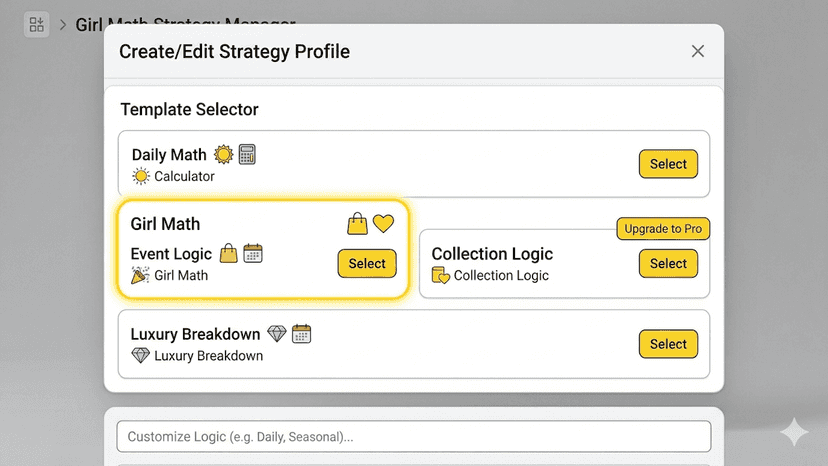Click the breadcrumb chevron arrow
Viewport: 828px width, 466px height.
[63, 25]
